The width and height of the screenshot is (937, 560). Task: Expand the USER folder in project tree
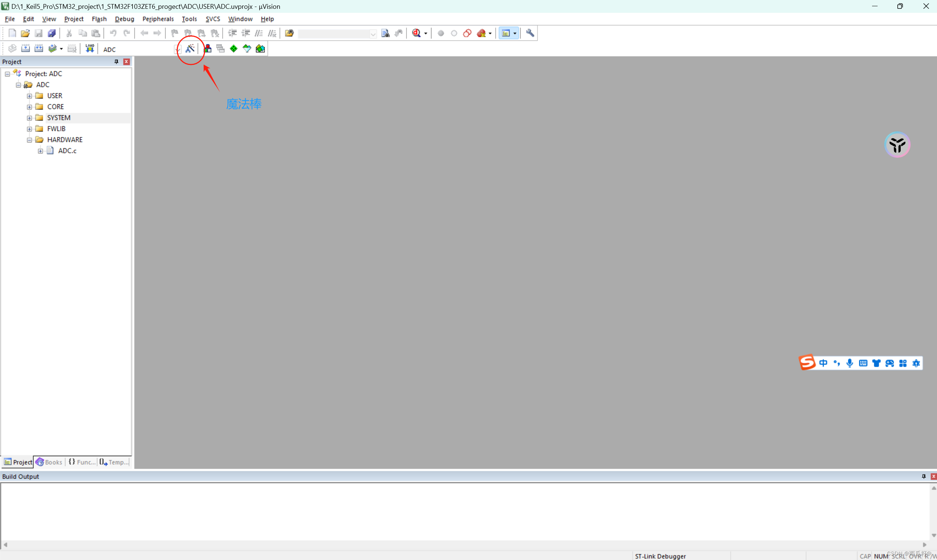(29, 95)
